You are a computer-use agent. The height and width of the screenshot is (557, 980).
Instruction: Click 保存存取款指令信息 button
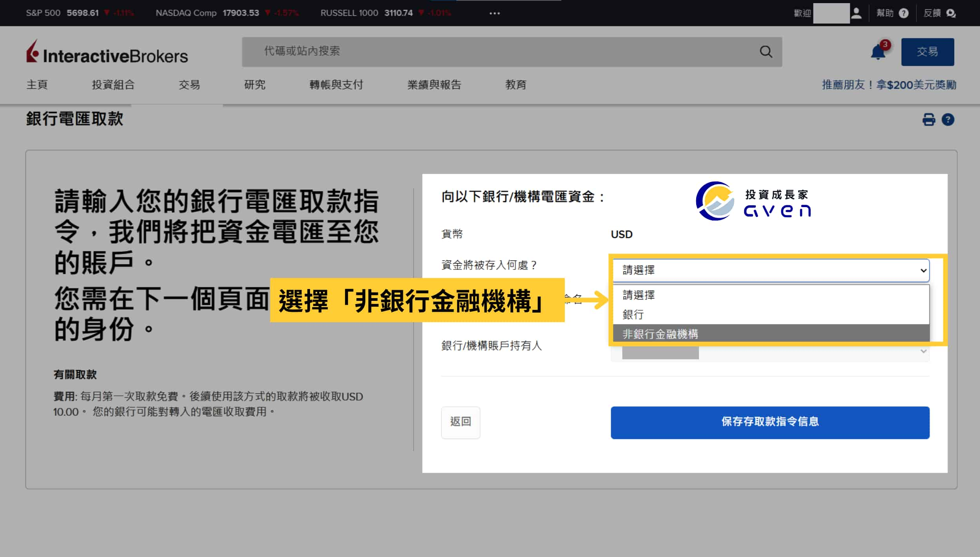tap(770, 422)
